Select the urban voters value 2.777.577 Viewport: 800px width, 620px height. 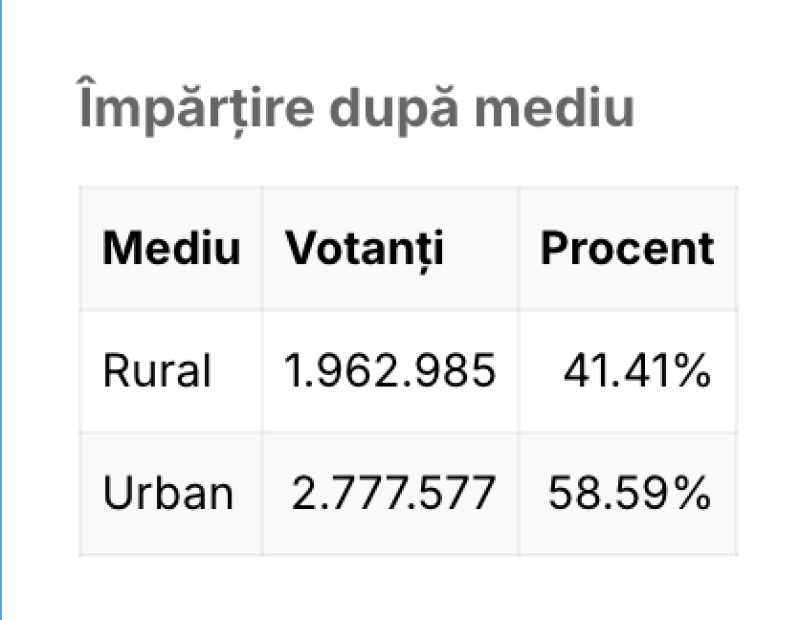coord(393,493)
